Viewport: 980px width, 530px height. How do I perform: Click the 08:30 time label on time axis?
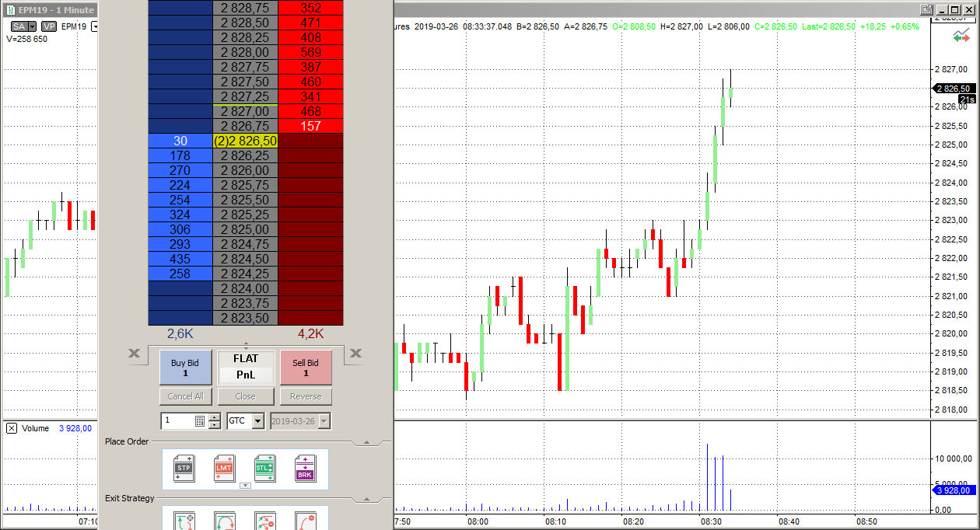[711, 521]
